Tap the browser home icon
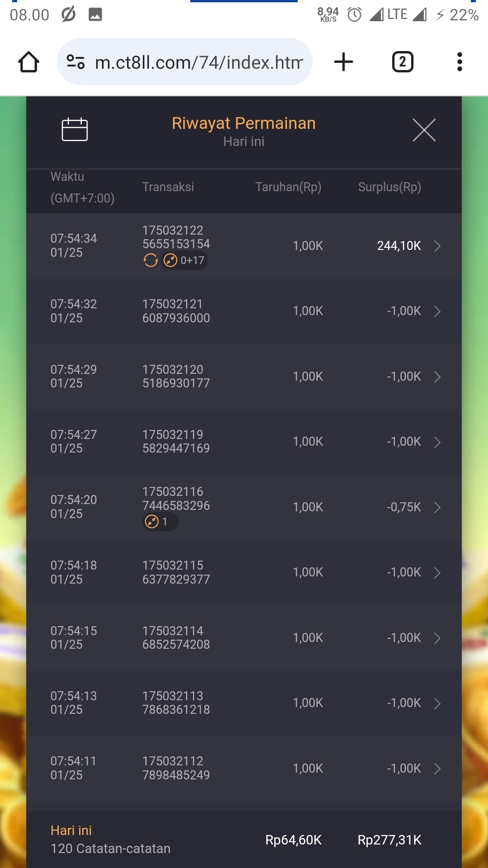 pos(28,62)
